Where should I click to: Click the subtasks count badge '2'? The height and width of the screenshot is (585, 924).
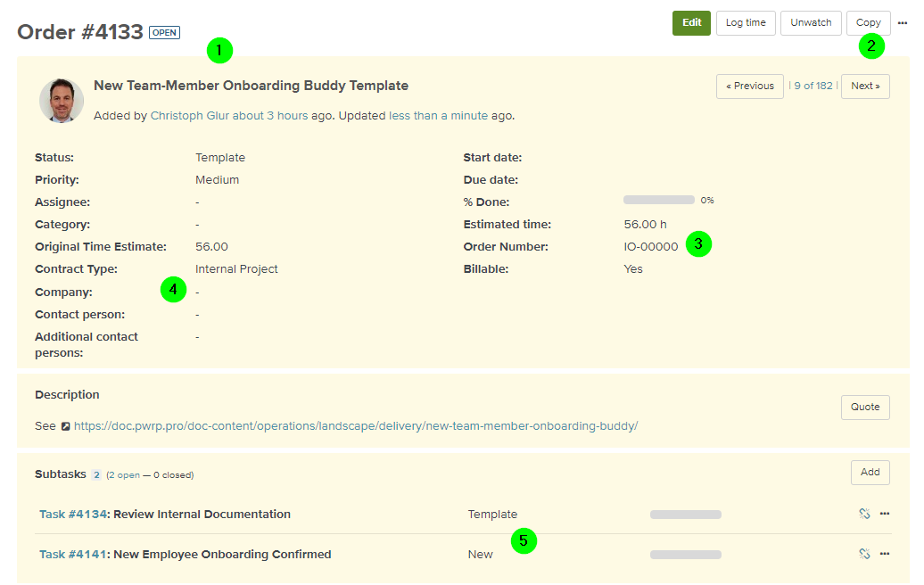(x=96, y=474)
